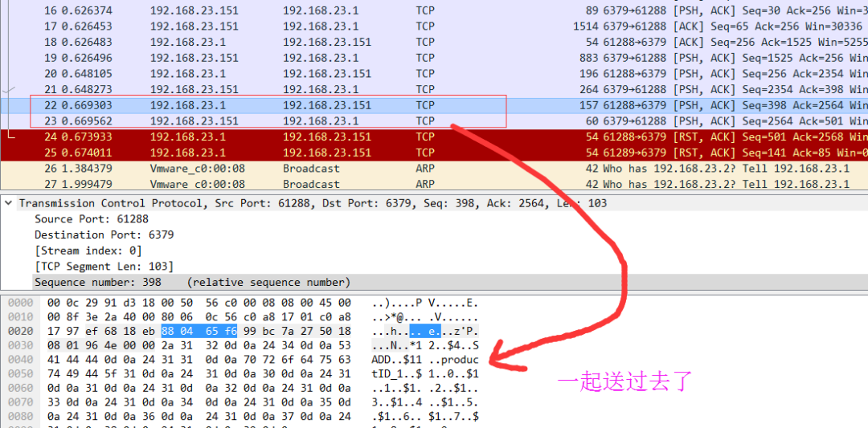Select packet 18 at time 0.626483
The height and width of the screenshot is (428, 868).
click(434, 42)
